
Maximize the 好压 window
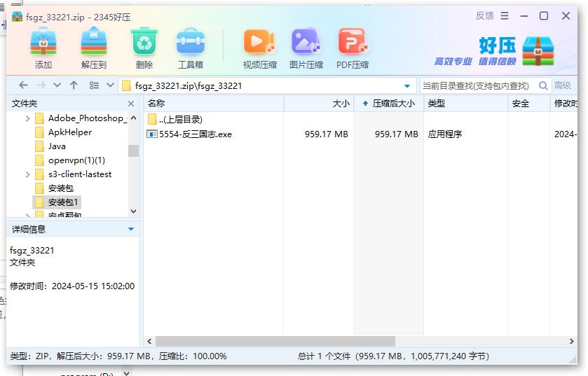[x=544, y=15]
